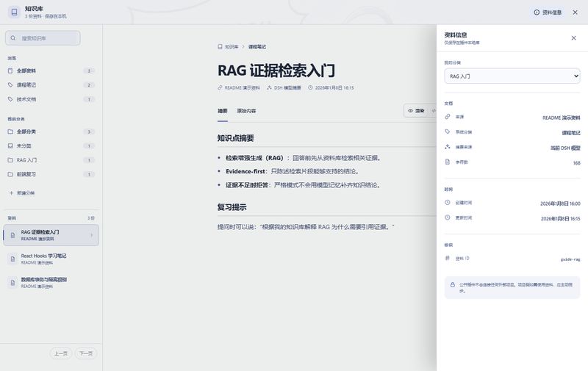Screen dimensions: 588x371
Task: Switch to the 原始内容 tab
Action: tap(246, 111)
